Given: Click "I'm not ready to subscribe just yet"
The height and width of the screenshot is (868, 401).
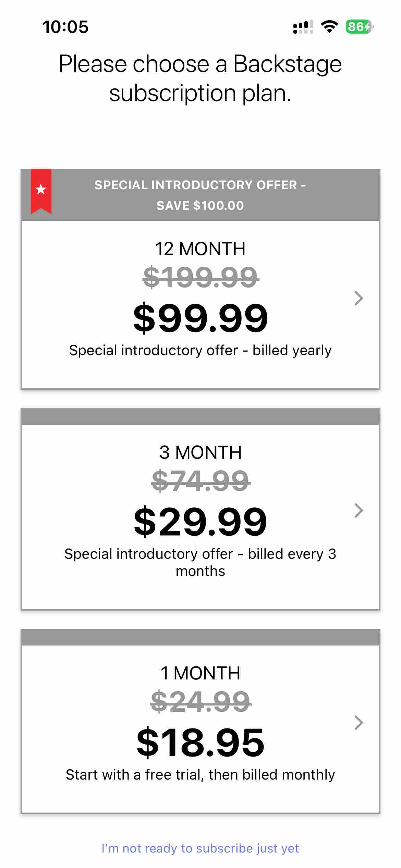Looking at the screenshot, I should coord(200,848).
